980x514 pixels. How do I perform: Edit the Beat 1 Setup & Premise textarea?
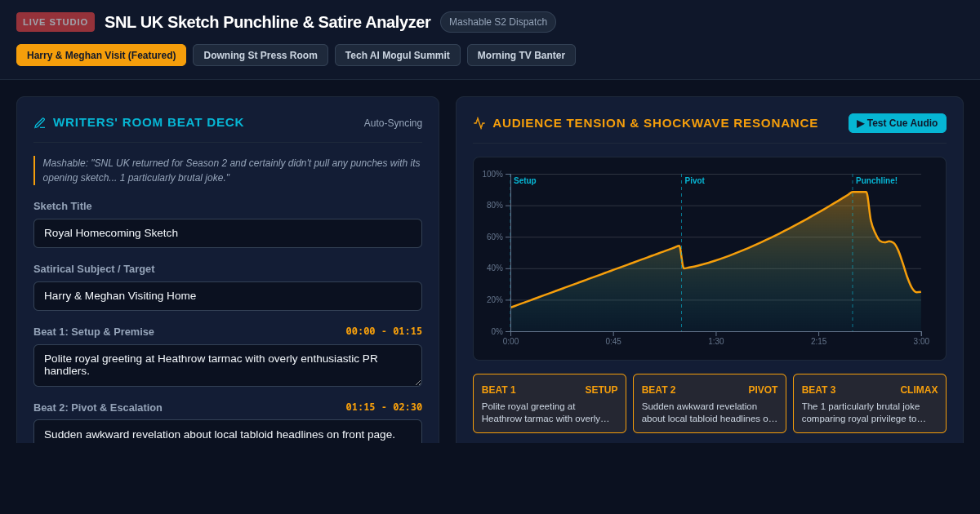(x=228, y=366)
